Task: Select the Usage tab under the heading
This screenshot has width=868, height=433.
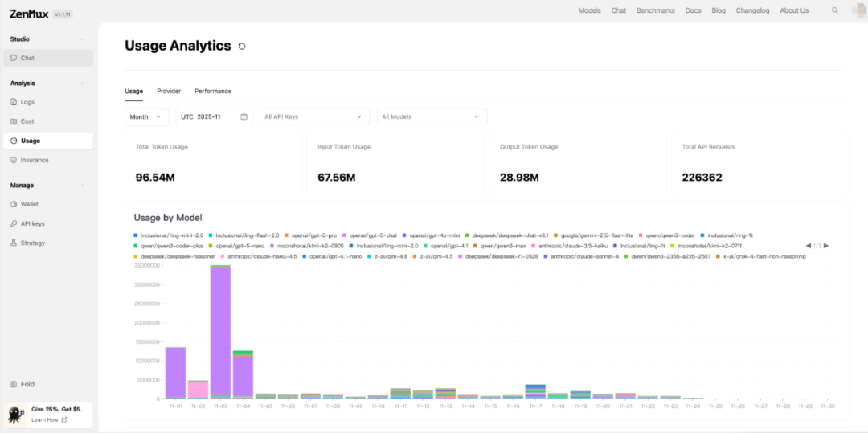Action: pos(134,92)
